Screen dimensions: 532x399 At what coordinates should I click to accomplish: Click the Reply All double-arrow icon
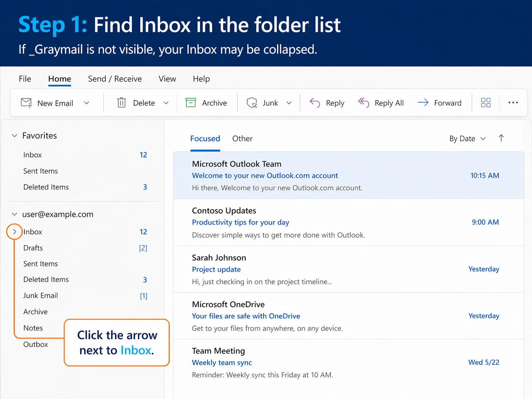[x=363, y=103]
